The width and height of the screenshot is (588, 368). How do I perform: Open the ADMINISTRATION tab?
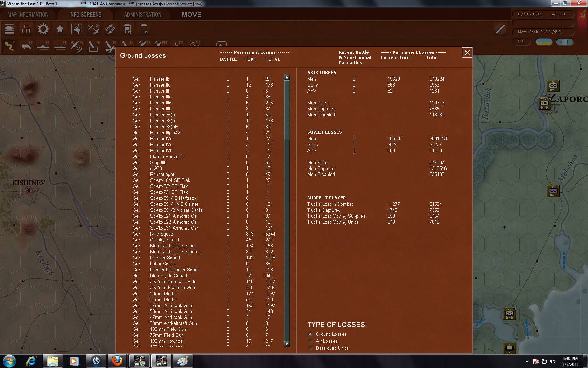tap(142, 15)
